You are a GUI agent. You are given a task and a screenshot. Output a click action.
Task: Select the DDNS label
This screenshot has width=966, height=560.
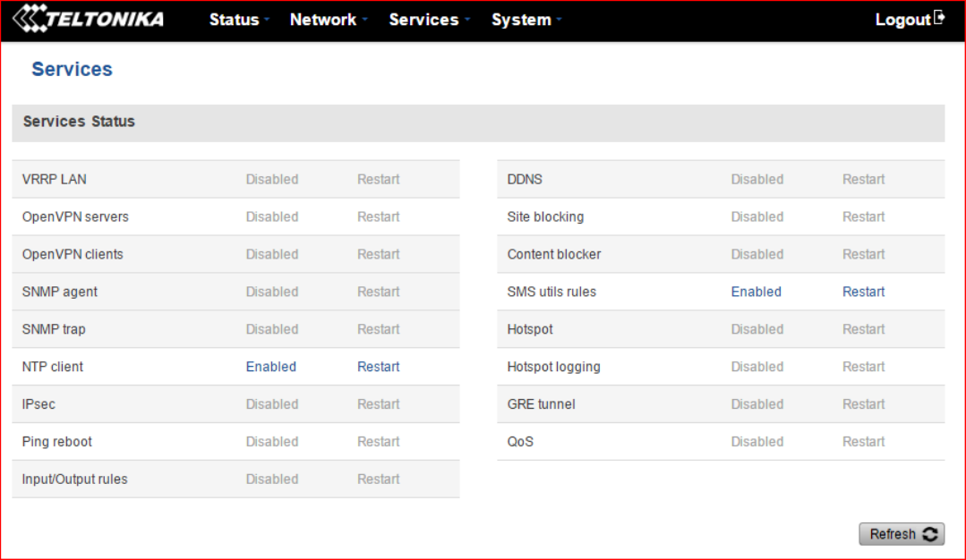[x=525, y=179]
